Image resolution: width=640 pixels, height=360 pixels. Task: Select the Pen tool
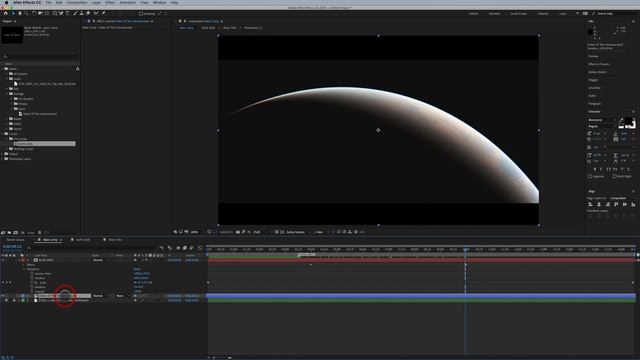point(61,13)
